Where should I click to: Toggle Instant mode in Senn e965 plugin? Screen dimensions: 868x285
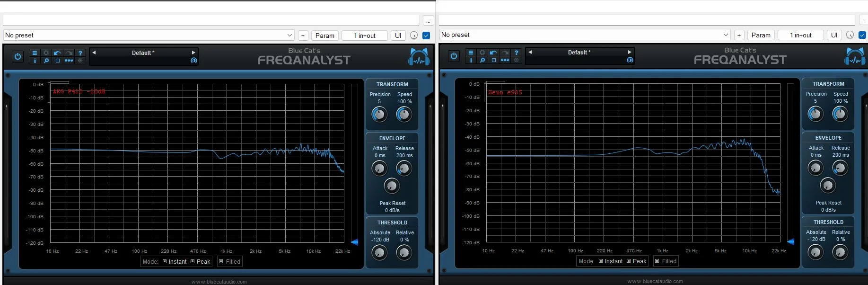pos(611,261)
